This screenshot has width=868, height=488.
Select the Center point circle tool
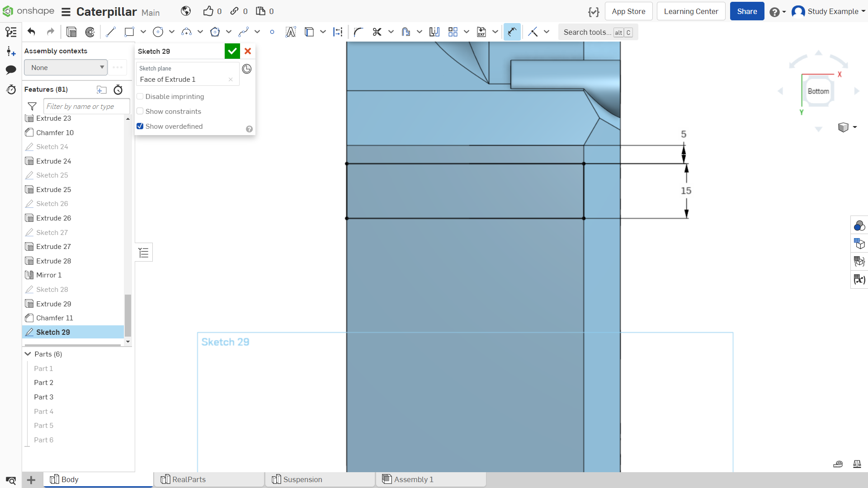(x=158, y=32)
